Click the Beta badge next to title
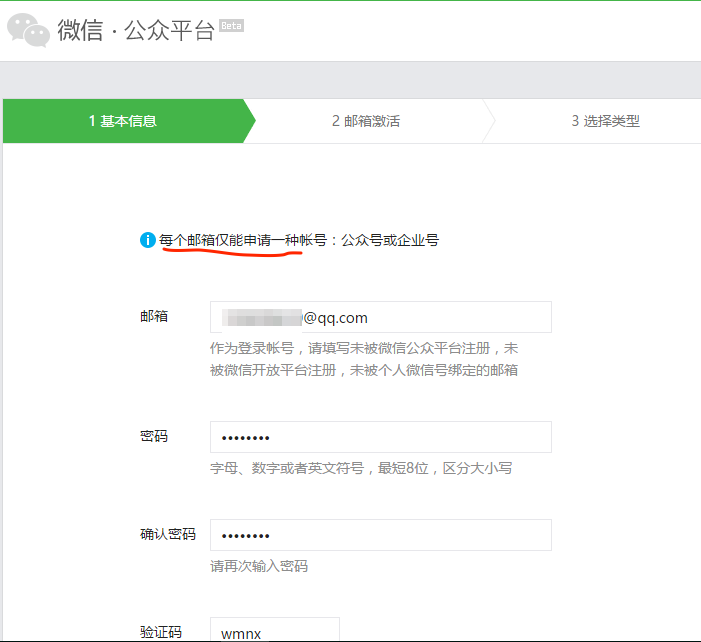The width and height of the screenshot is (701, 642). pos(231,26)
